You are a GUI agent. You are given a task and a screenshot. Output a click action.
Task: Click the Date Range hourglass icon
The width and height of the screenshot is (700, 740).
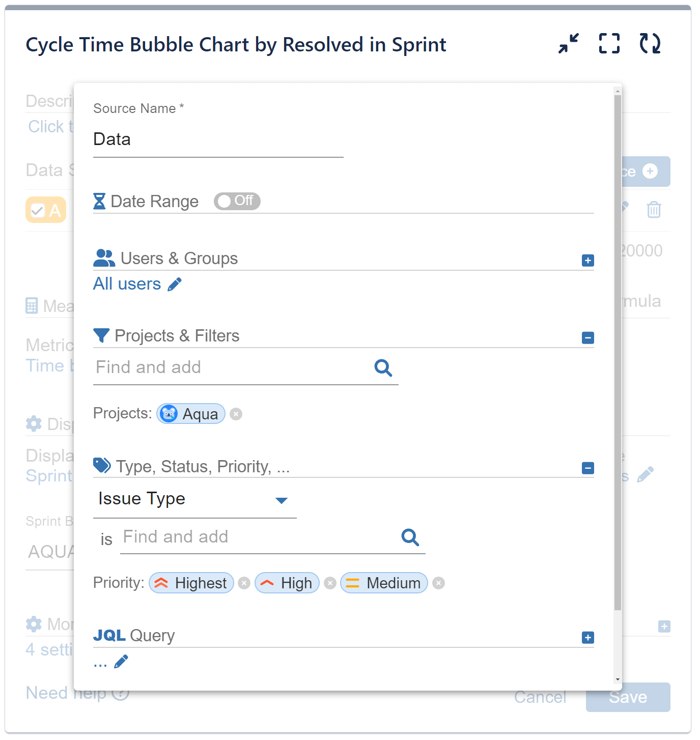pos(100,201)
